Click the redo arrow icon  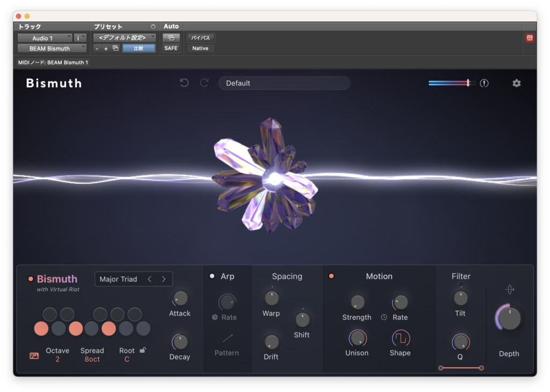tap(204, 83)
